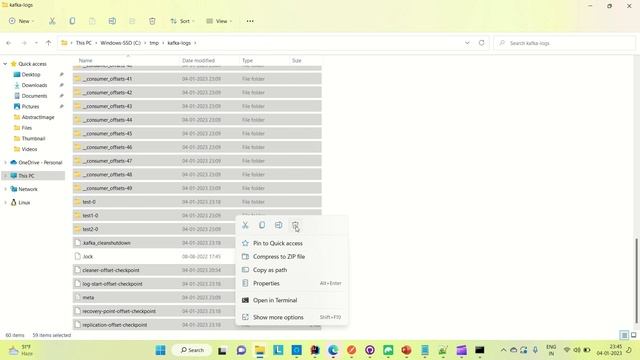Choose Copy as path
The width and height of the screenshot is (640, 360).
[291, 270]
